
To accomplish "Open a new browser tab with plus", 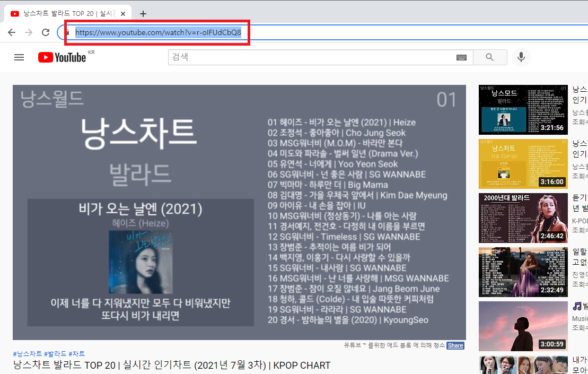I will point(143,14).
